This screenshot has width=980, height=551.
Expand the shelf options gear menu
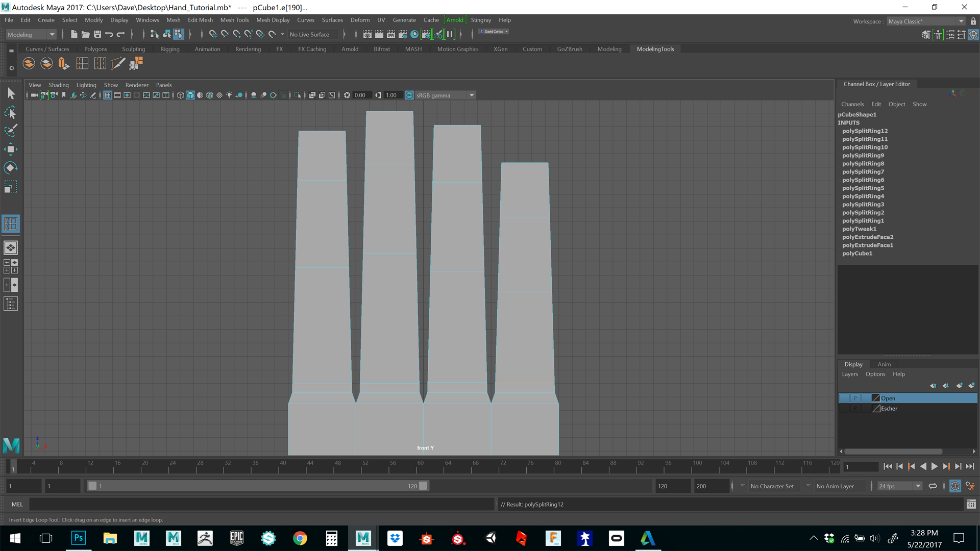coord(11,68)
